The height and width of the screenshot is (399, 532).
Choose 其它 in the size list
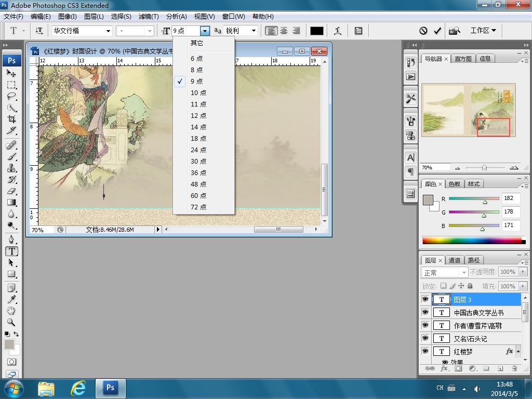(x=204, y=43)
